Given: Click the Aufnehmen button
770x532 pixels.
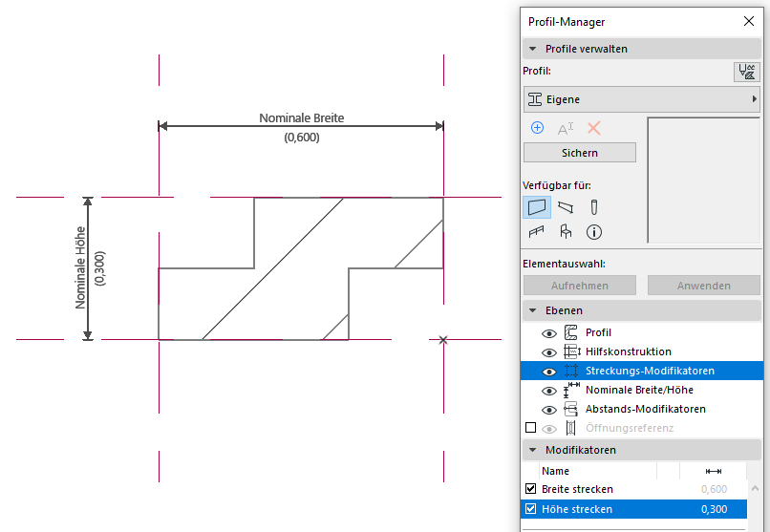Looking at the screenshot, I should tap(580, 286).
